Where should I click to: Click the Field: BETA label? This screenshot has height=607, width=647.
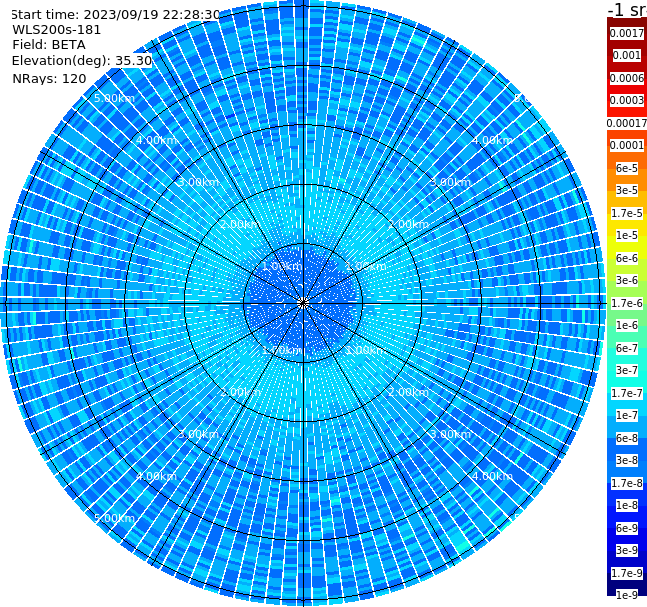point(49,45)
